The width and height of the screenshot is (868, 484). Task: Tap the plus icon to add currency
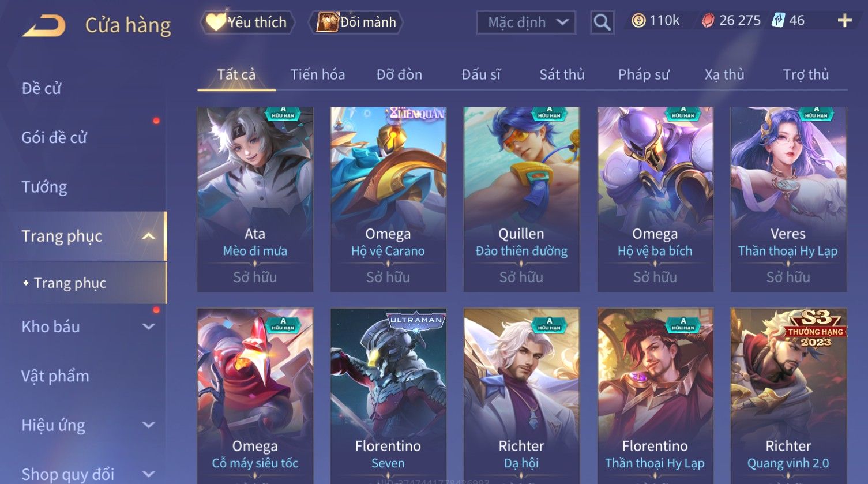pos(845,21)
